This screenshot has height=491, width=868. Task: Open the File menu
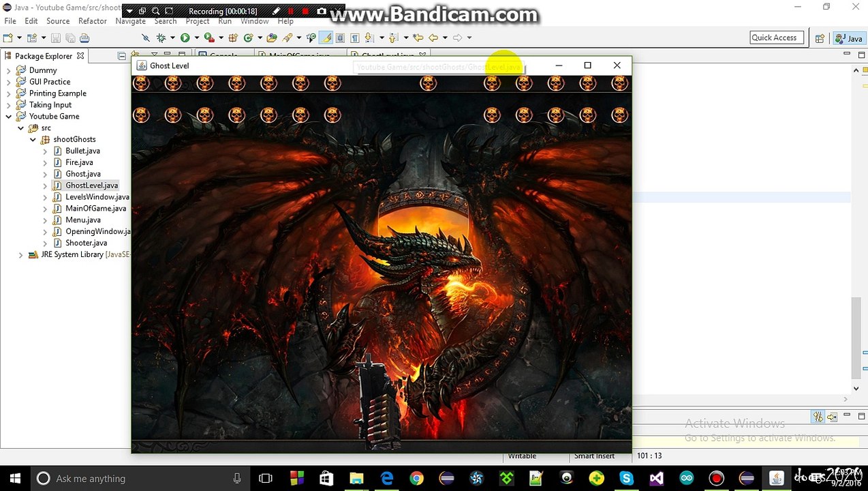coord(10,21)
